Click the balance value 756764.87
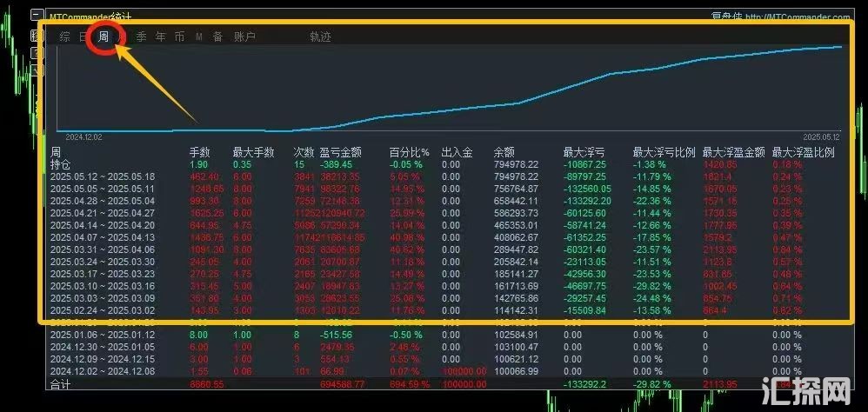Viewport: 868px width, 412px height. pos(516,189)
